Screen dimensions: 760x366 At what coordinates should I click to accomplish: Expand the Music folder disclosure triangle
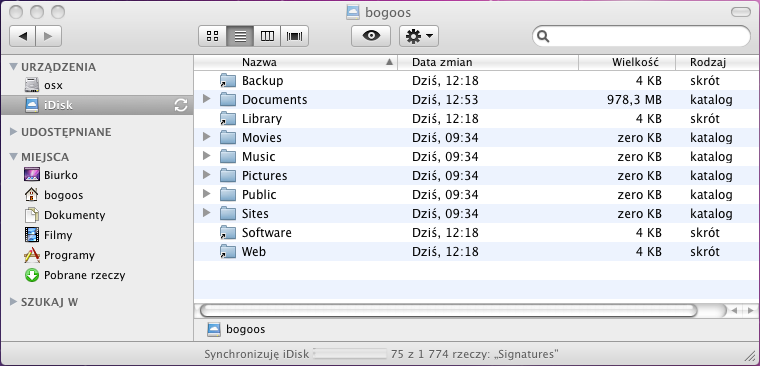[207, 156]
